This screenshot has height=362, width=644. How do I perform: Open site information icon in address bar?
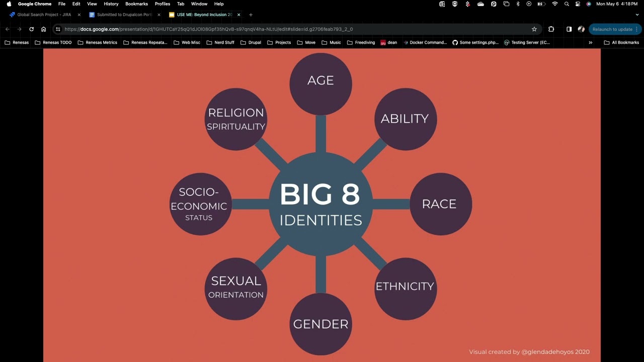click(58, 29)
